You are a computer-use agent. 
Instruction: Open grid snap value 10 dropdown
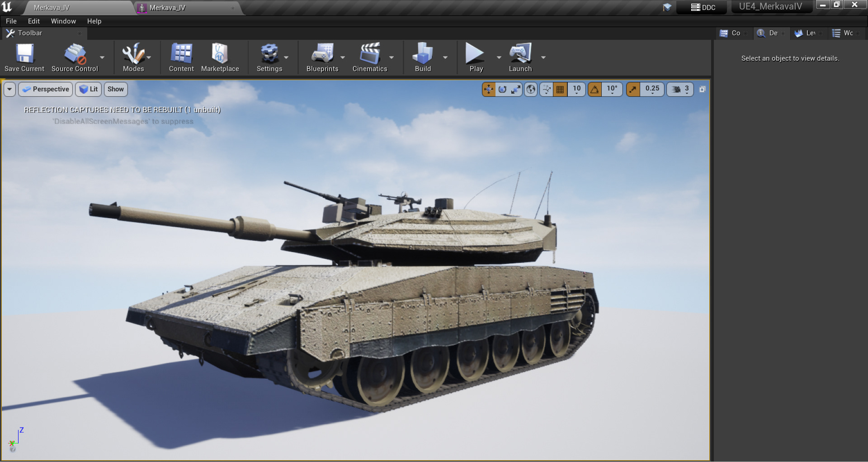click(577, 90)
